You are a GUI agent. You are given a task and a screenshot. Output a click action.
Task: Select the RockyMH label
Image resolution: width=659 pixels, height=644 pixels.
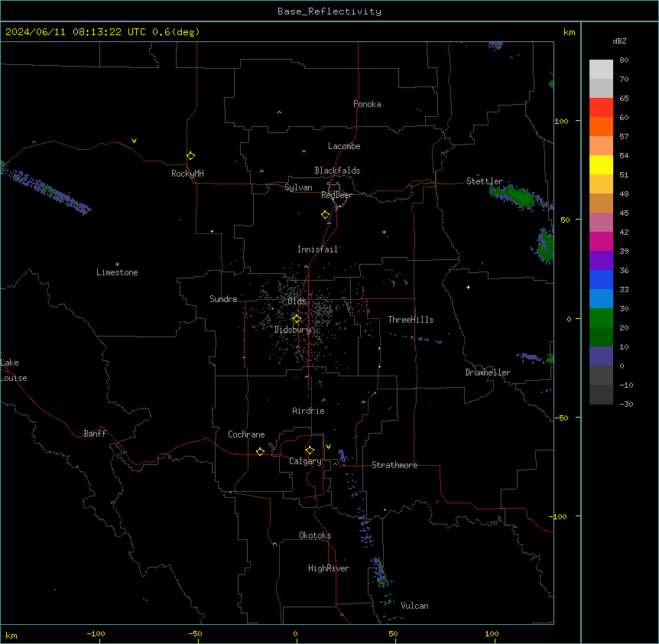pyautogui.click(x=187, y=174)
